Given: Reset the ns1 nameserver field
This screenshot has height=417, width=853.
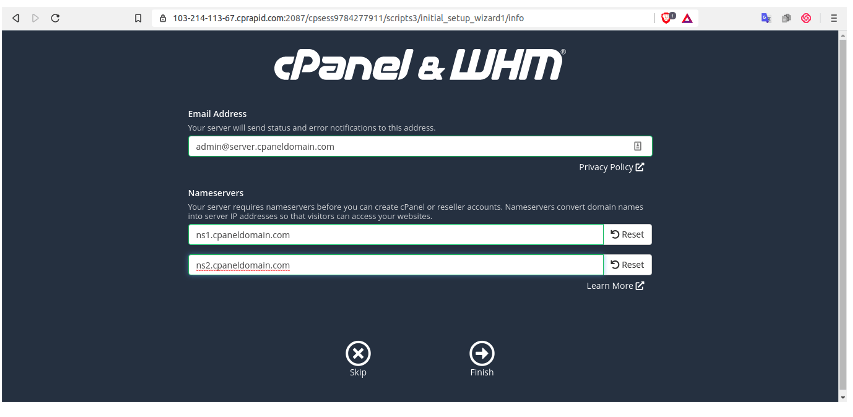Looking at the screenshot, I should (628, 235).
